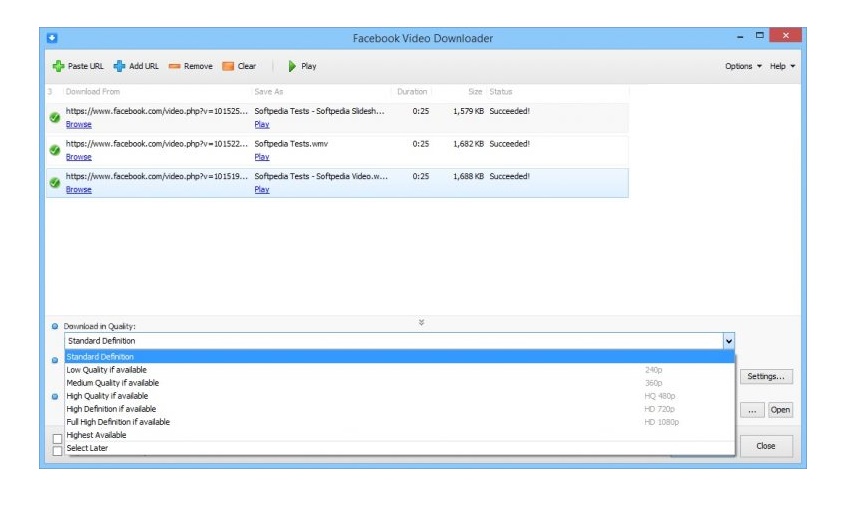Open the Help menu
The image size is (843, 506).
tap(782, 66)
